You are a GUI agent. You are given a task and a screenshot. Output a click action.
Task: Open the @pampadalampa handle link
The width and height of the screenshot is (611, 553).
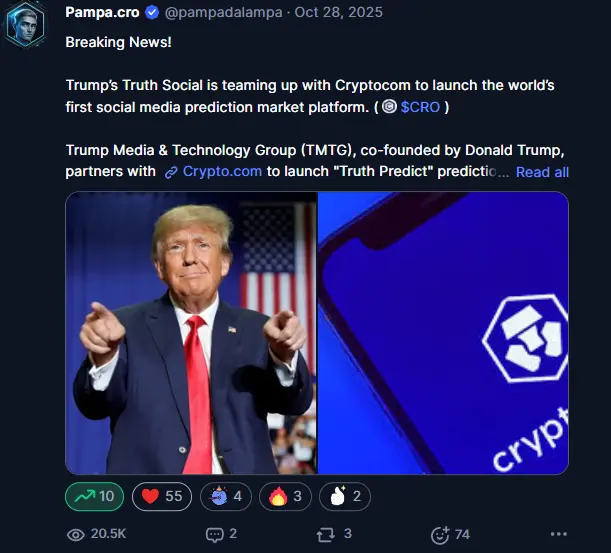coord(223,12)
